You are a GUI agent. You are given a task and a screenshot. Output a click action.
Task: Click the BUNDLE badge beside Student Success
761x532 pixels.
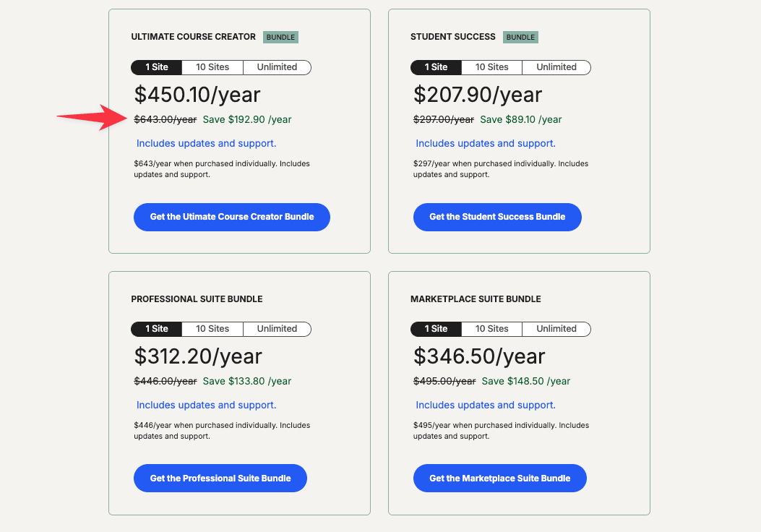tap(520, 37)
